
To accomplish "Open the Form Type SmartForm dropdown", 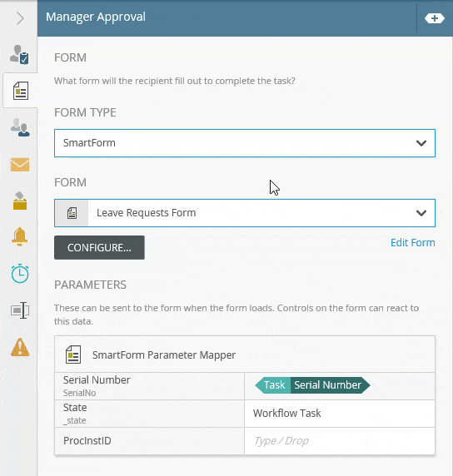I will click(x=245, y=143).
